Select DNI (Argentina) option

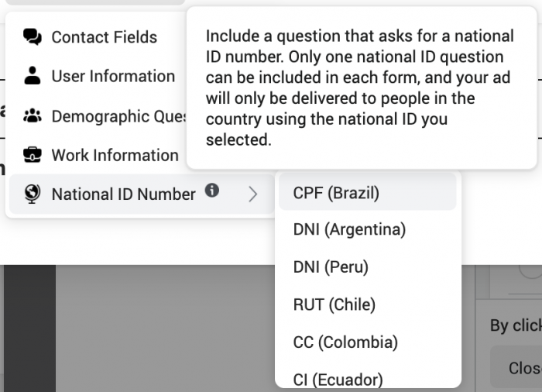(368, 229)
